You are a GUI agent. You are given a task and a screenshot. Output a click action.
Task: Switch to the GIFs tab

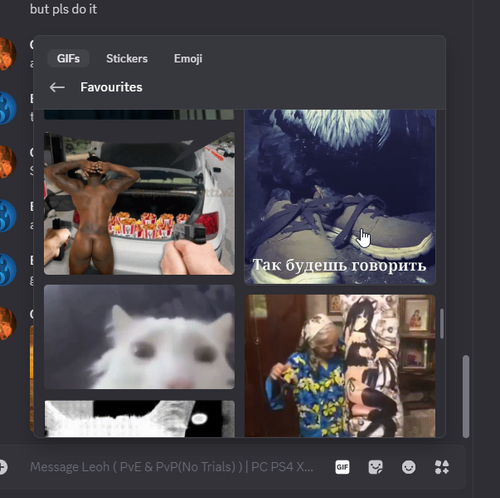point(68,59)
